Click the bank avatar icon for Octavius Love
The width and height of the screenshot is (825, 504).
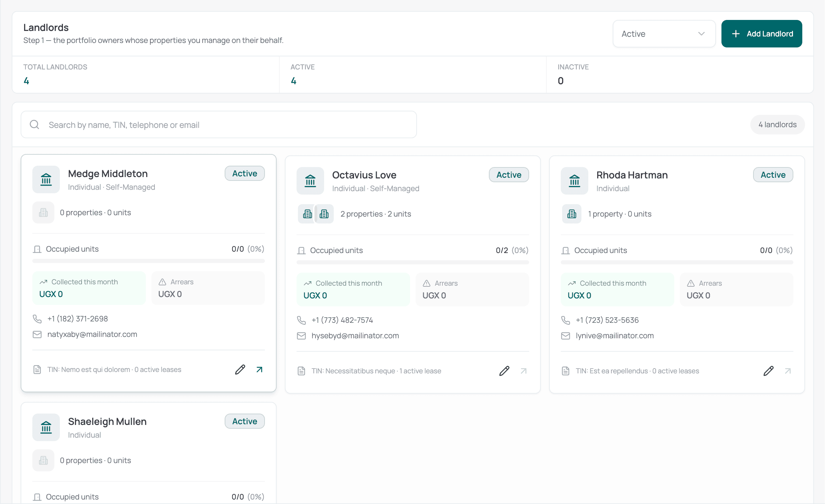coord(310,181)
